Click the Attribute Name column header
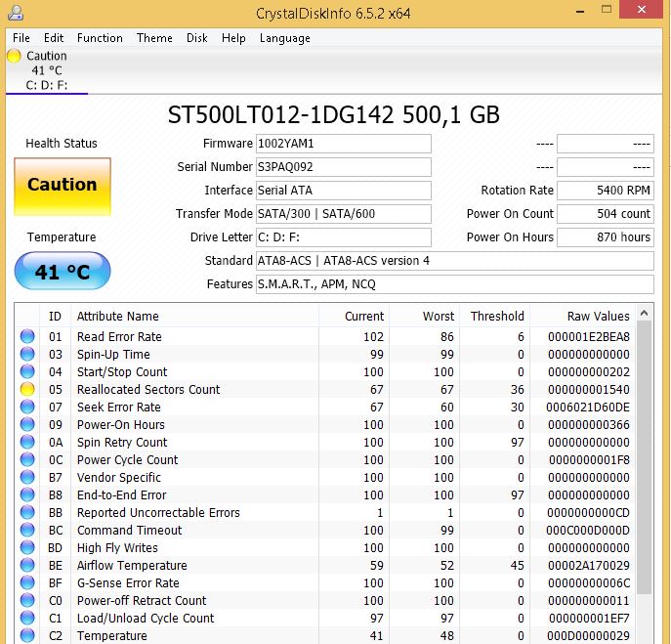The width and height of the screenshot is (671, 644). 194,316
